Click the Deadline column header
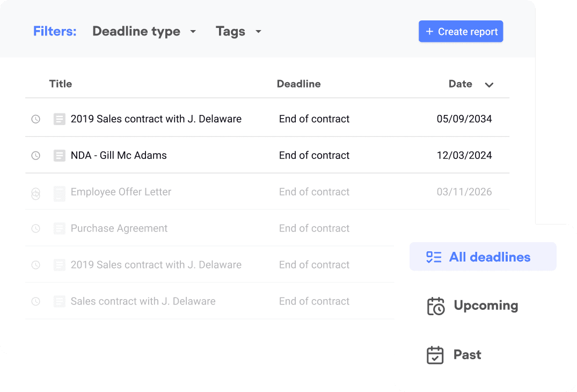 [299, 84]
